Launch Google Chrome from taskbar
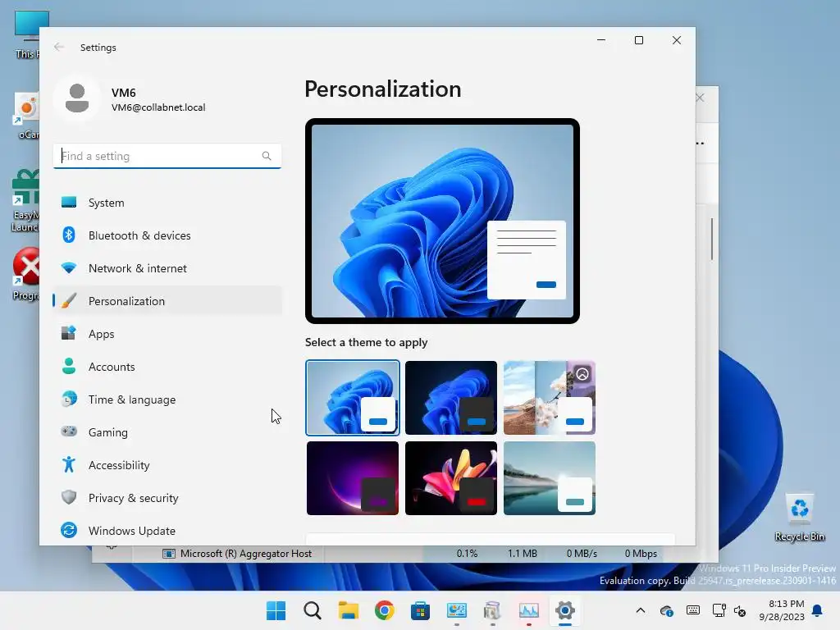The width and height of the screenshot is (840, 630). pyautogui.click(x=384, y=610)
